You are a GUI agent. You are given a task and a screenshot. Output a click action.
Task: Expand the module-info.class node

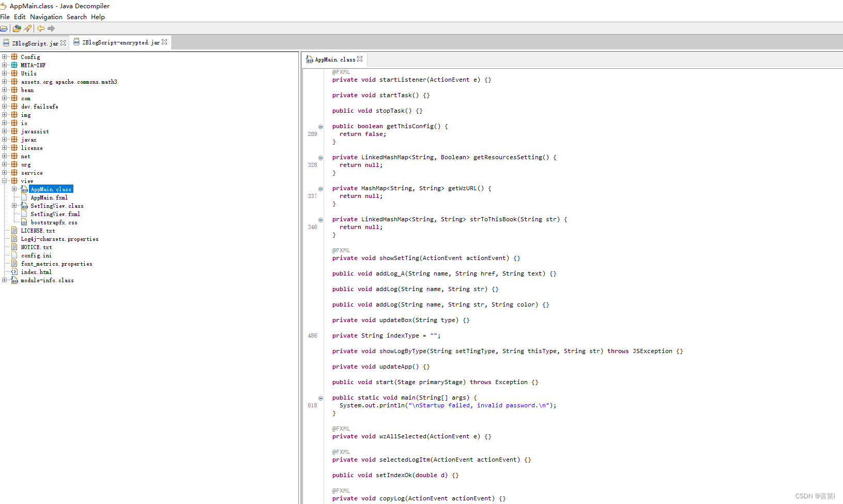coord(5,280)
